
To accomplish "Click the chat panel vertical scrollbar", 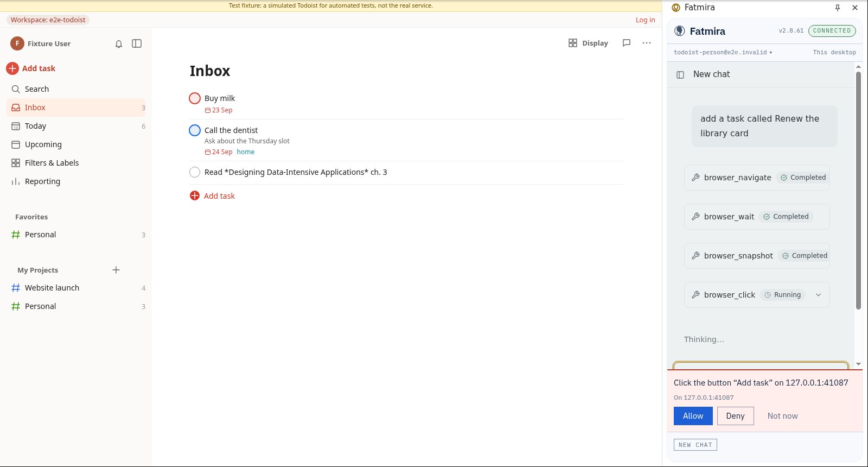I will click(x=858, y=190).
